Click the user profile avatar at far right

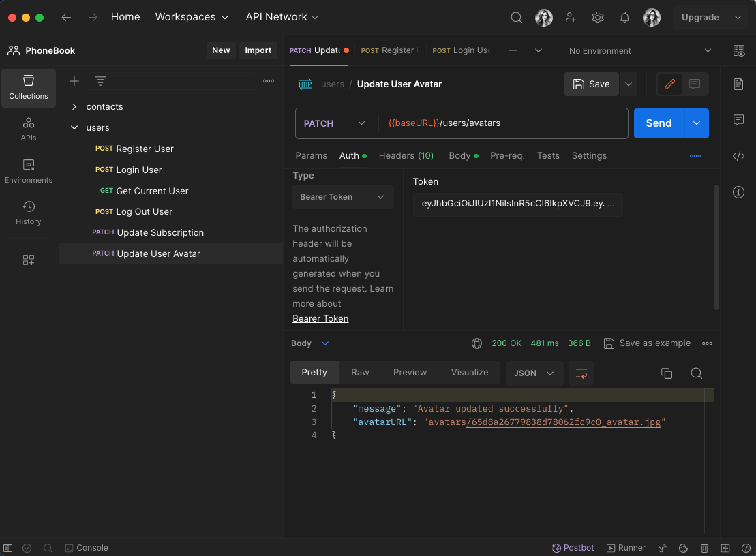(652, 17)
